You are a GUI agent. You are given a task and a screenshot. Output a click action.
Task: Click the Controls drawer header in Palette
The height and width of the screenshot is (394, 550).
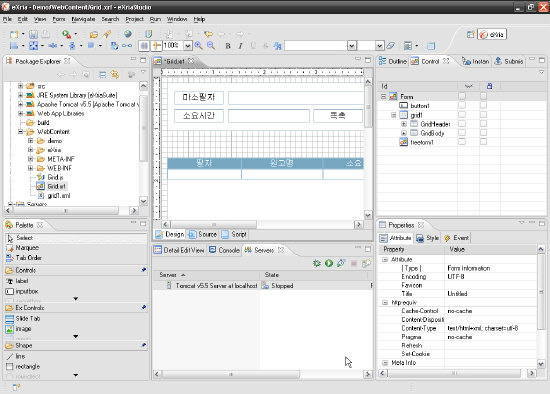click(76, 270)
